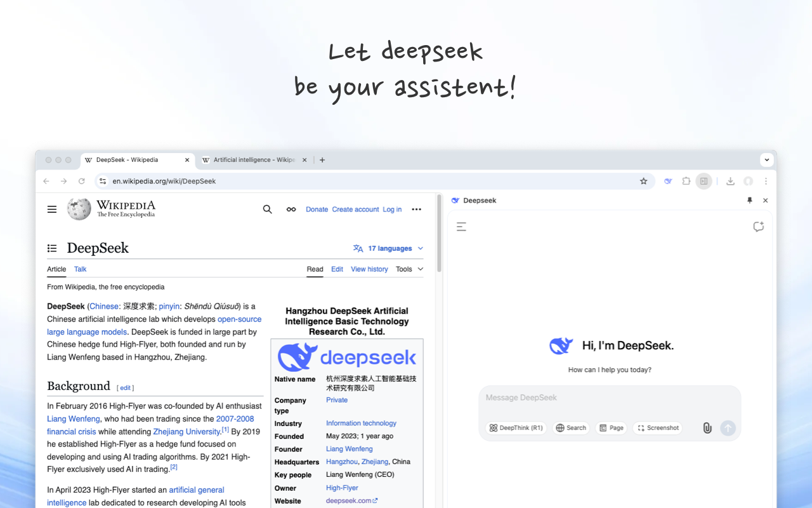Open the tab search chevron
This screenshot has width=812, height=508.
(767, 160)
